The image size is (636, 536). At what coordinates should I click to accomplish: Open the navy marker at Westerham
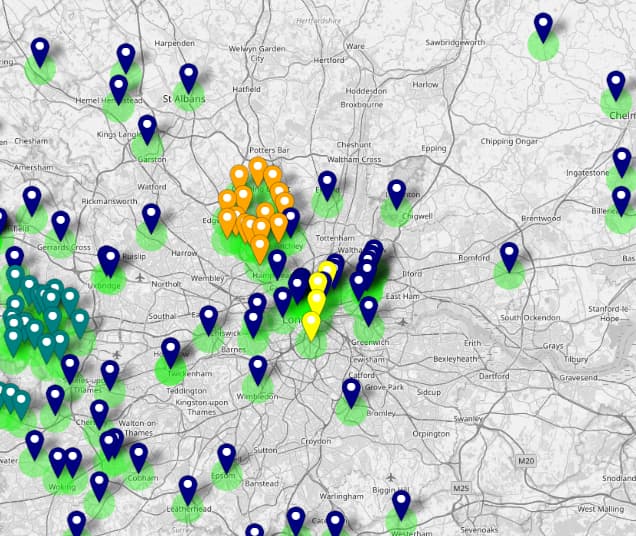(x=401, y=504)
